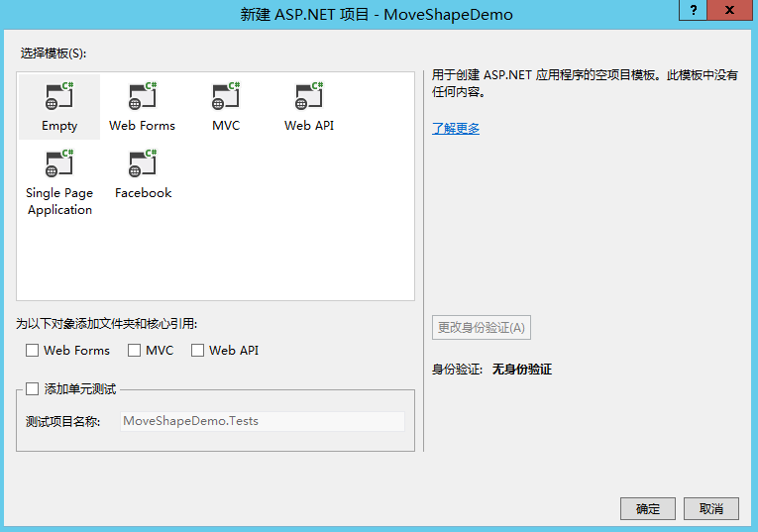Click the MoveShapeDemo.Tests project name field

coord(262,421)
